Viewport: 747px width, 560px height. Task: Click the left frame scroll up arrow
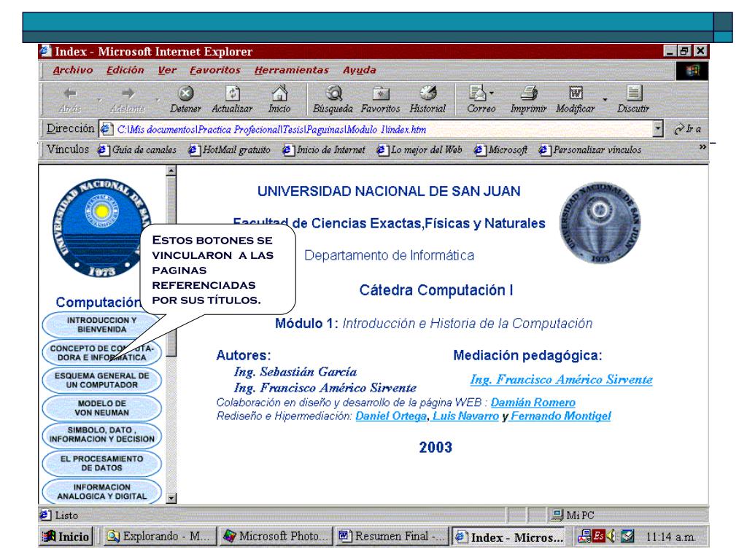click(x=171, y=171)
